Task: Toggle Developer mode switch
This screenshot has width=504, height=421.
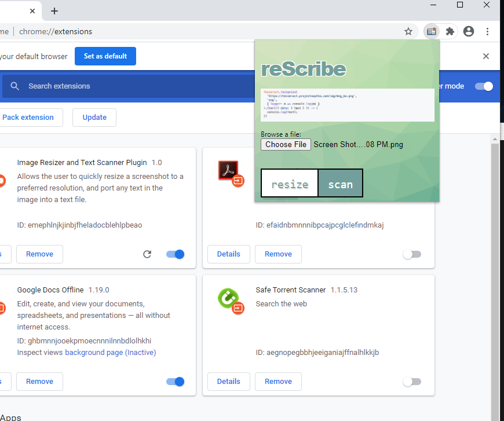Action: tap(484, 86)
